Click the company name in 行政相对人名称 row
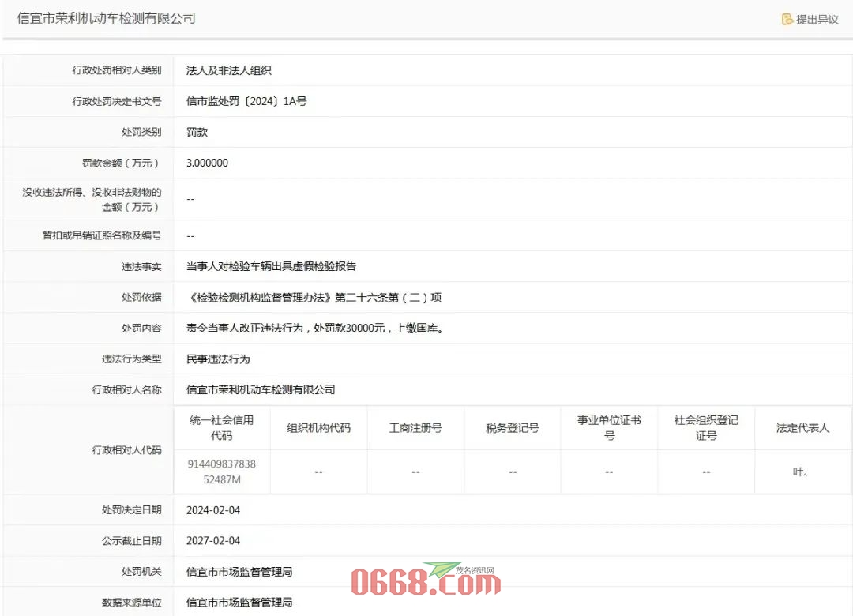 [x=261, y=389]
